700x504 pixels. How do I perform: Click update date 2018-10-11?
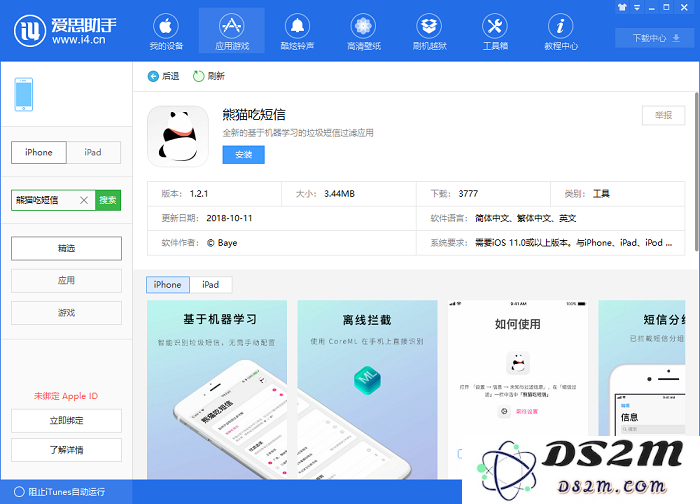coord(229,218)
